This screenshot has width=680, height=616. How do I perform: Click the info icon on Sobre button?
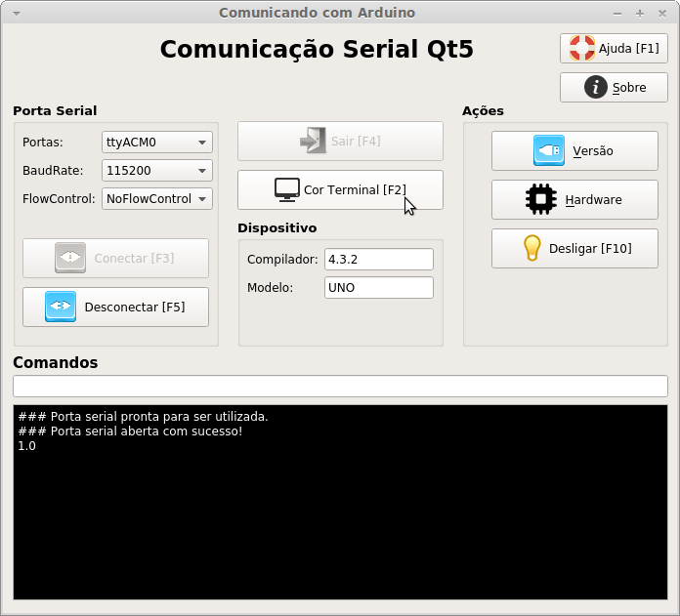[x=596, y=87]
